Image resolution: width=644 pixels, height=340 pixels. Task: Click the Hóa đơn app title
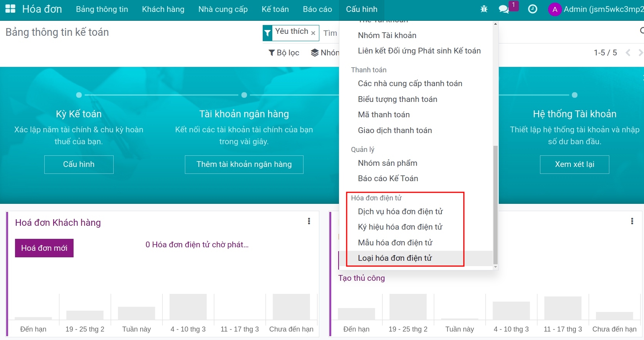click(42, 9)
